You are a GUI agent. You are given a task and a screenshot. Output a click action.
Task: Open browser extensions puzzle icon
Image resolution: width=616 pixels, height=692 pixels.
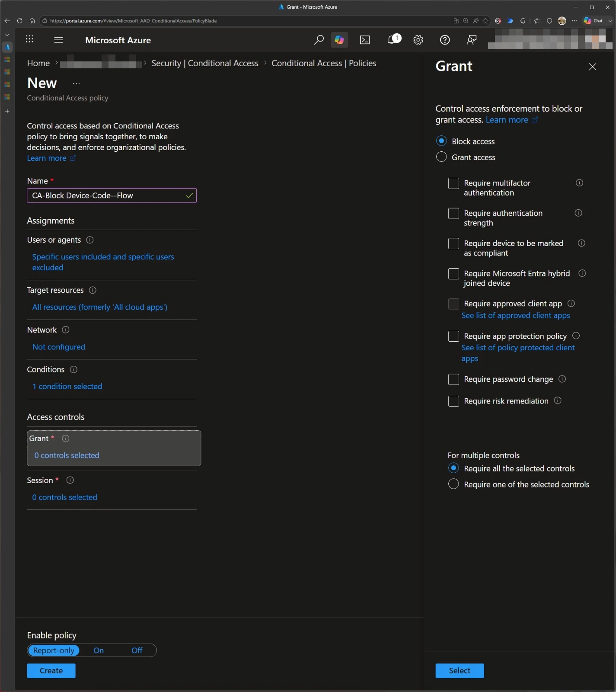coord(523,21)
